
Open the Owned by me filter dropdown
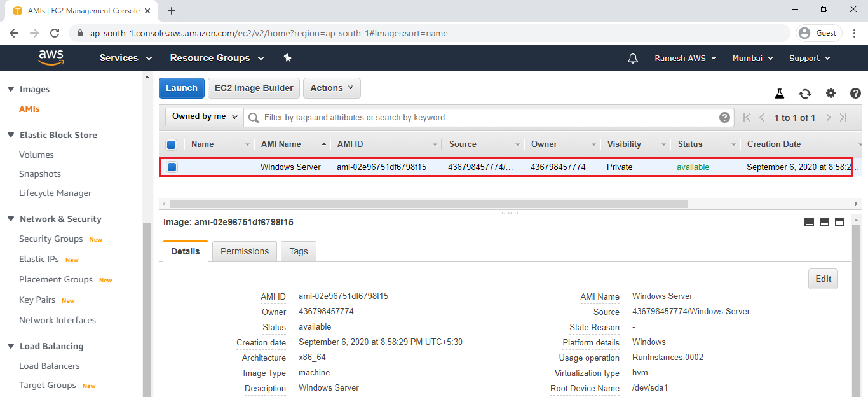[205, 116]
